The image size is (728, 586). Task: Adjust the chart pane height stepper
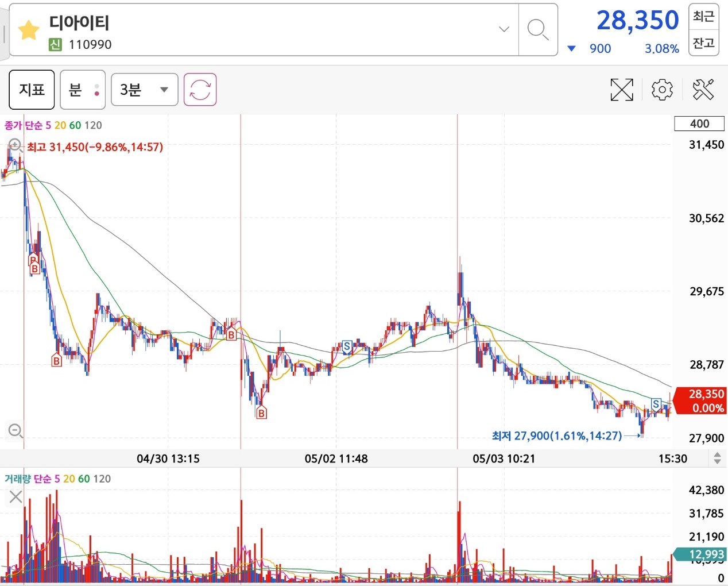click(717, 458)
